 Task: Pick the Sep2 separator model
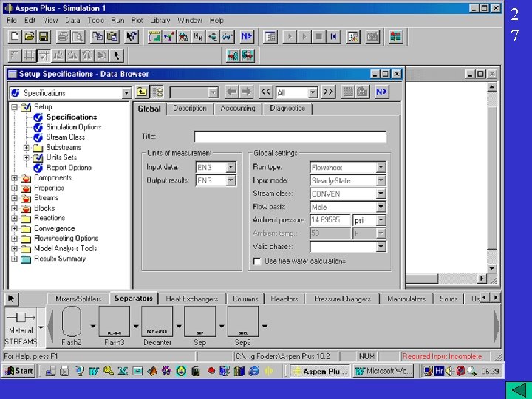[x=242, y=323]
